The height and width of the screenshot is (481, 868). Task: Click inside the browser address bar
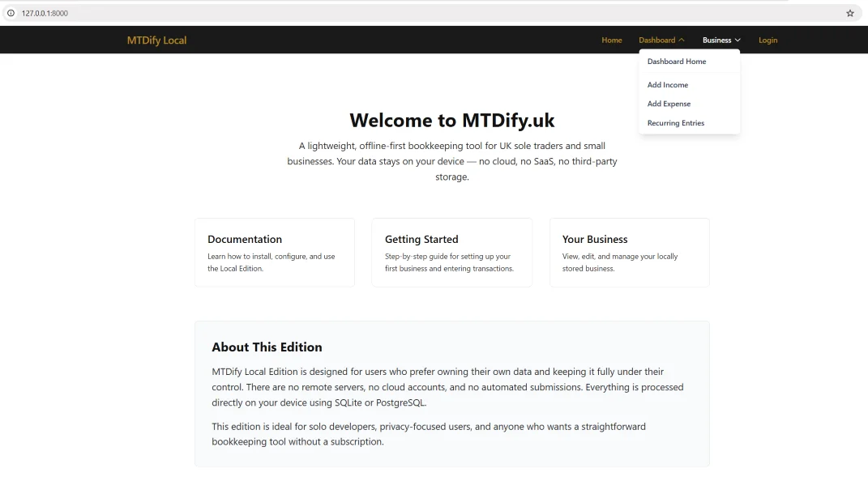(324, 13)
